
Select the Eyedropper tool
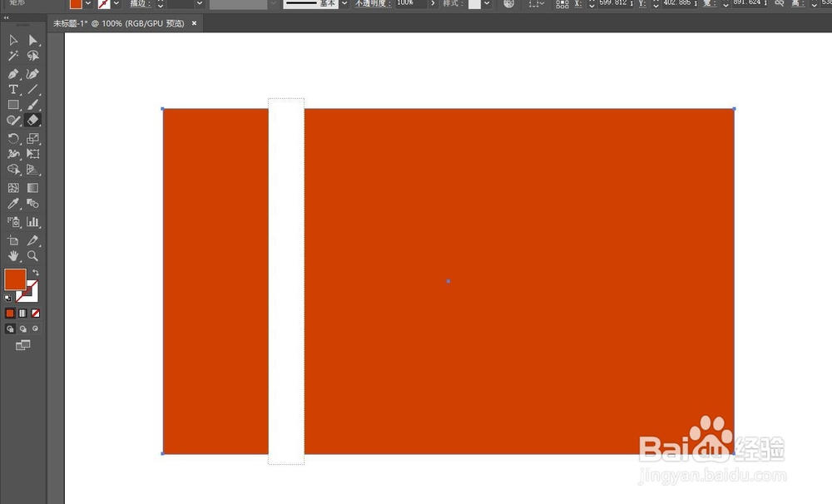[13, 204]
